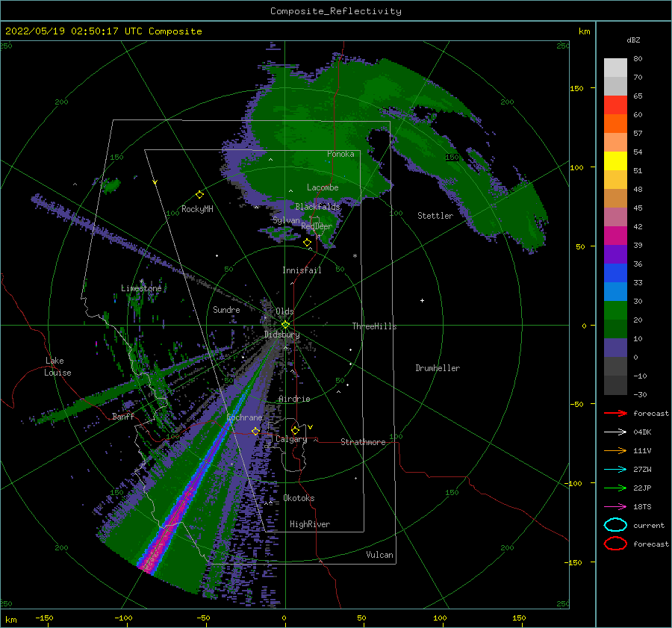
Task: Click the Composite_Reflectivity title text
Action: [335, 11]
